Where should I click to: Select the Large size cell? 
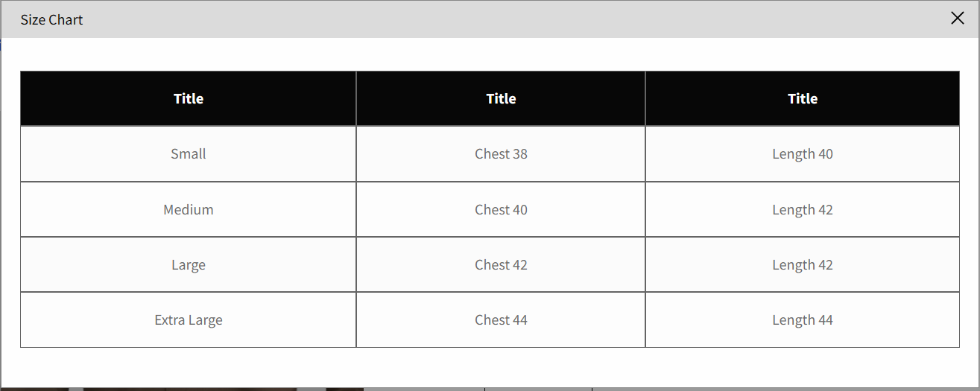coord(189,265)
